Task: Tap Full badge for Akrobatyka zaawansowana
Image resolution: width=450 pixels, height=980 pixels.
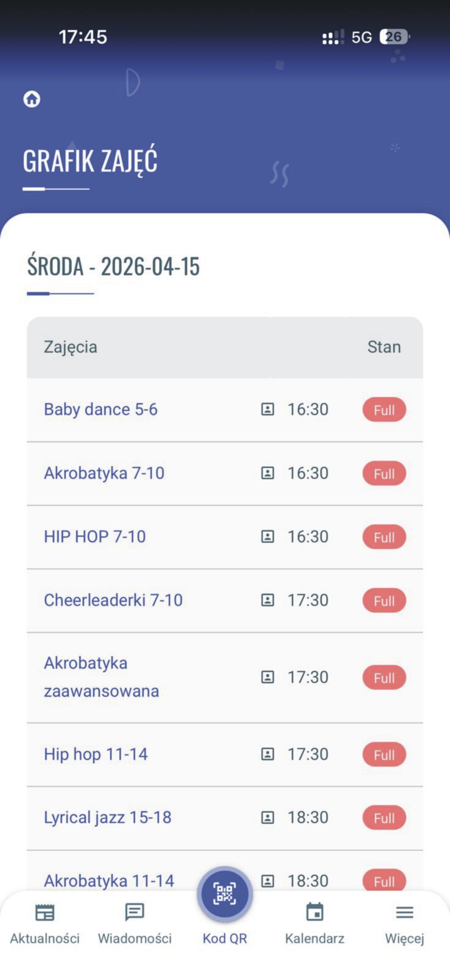Action: click(x=384, y=678)
